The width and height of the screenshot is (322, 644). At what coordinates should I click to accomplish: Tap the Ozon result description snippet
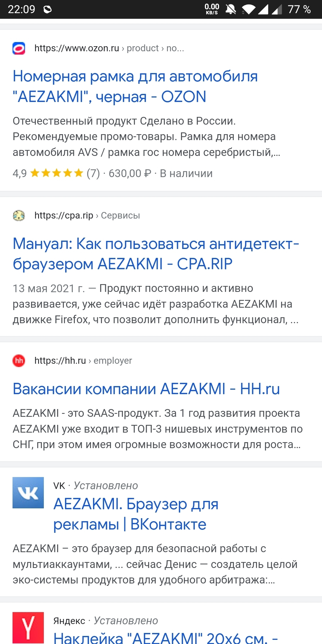146,137
